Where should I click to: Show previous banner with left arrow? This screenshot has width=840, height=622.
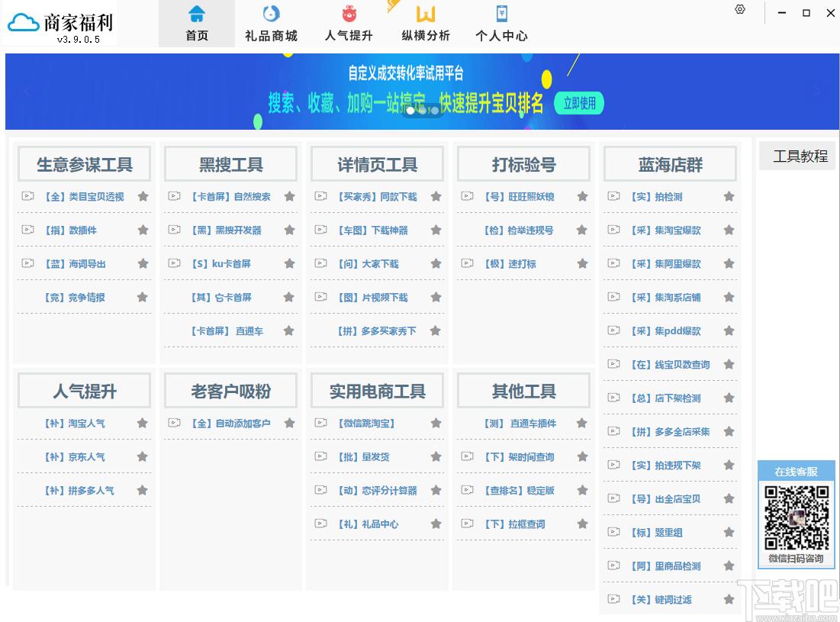(26, 92)
